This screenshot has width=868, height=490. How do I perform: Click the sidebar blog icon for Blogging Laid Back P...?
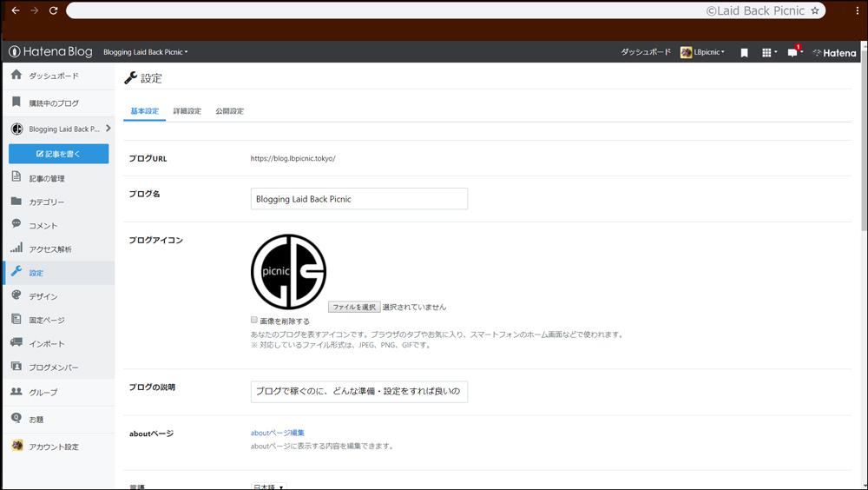(x=17, y=129)
